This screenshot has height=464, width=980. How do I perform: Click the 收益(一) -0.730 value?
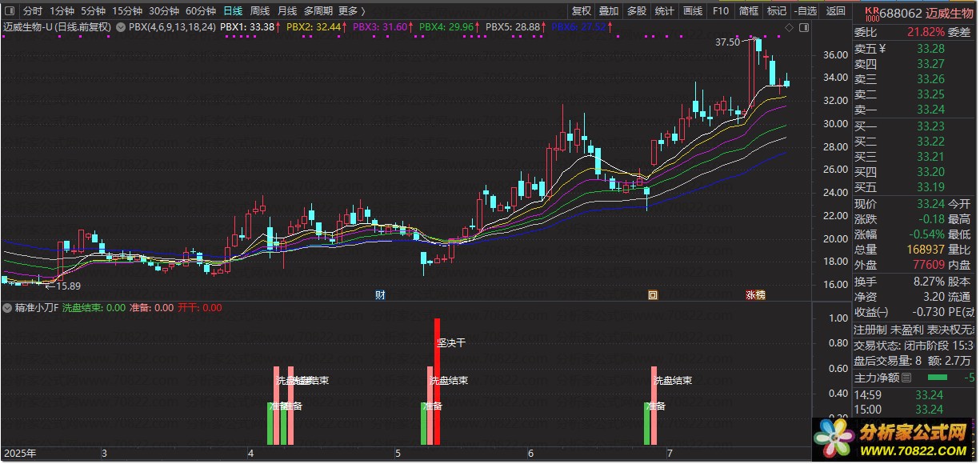928,312
